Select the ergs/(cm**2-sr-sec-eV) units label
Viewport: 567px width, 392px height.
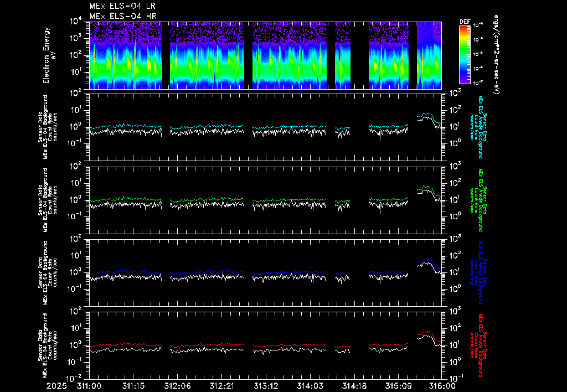(x=497, y=54)
